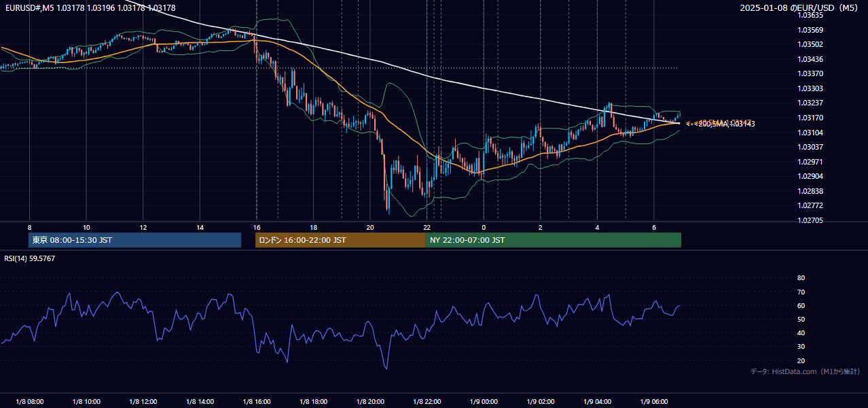The width and height of the screenshot is (868, 408).
Task: Click hour tick 18 below price chart
Action: 313,227
